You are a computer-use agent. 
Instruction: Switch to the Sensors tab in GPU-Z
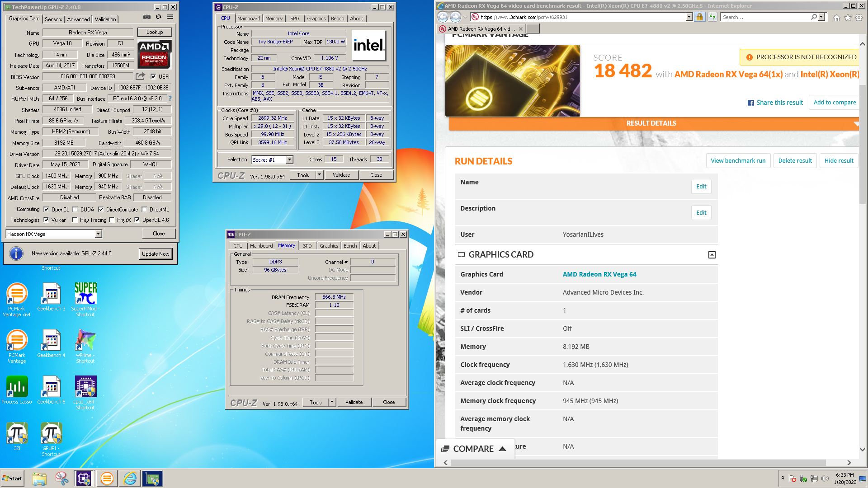click(53, 19)
